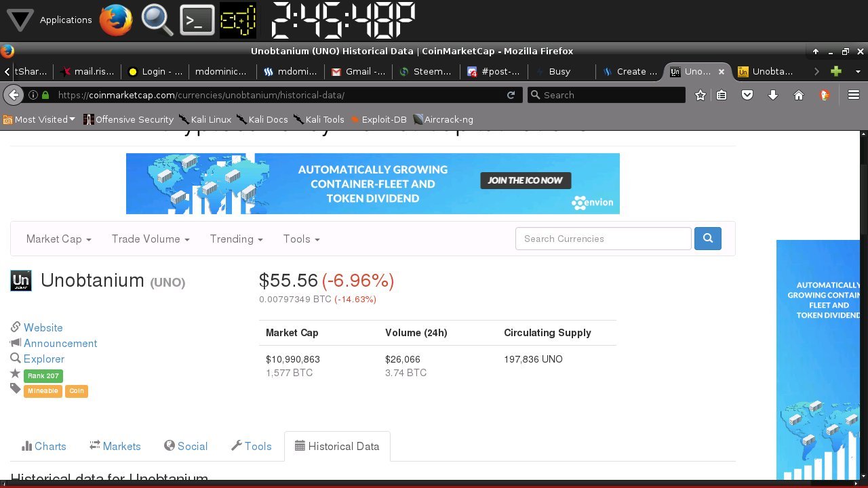Click the green padlock security icon

pyautogui.click(x=45, y=95)
